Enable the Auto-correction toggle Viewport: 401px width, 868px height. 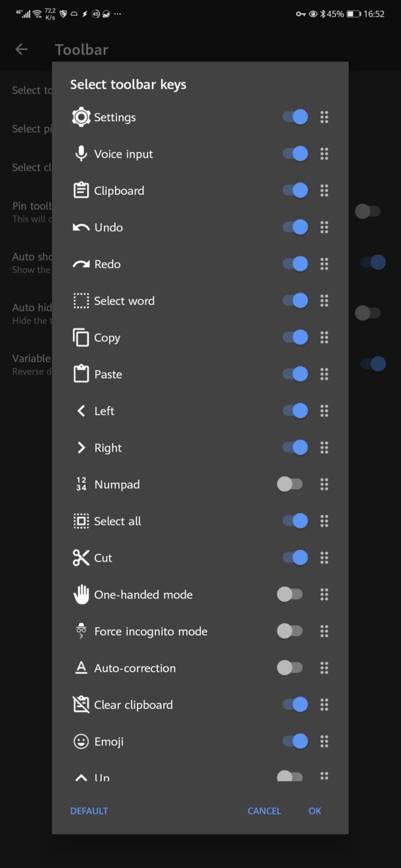point(289,668)
